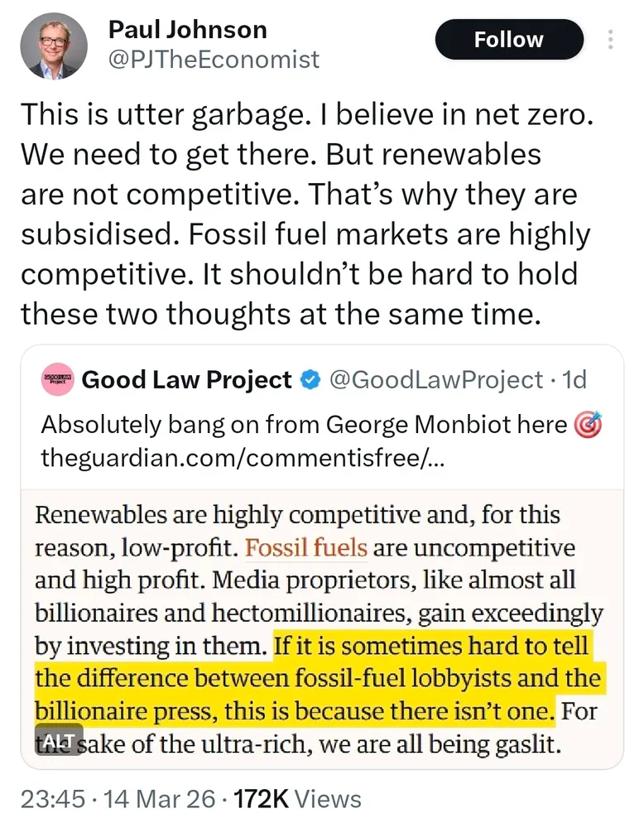
Task: Open the three-dot more options menu
Action: [x=612, y=40]
